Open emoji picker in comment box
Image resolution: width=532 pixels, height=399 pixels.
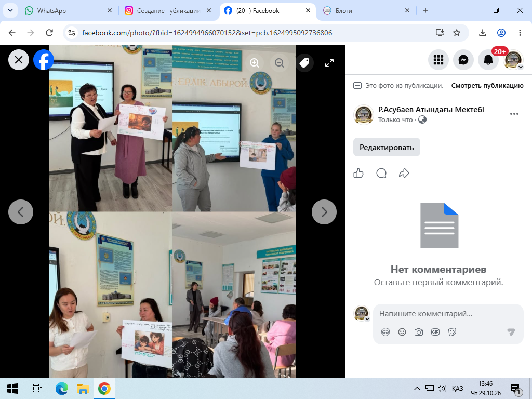pos(402,332)
